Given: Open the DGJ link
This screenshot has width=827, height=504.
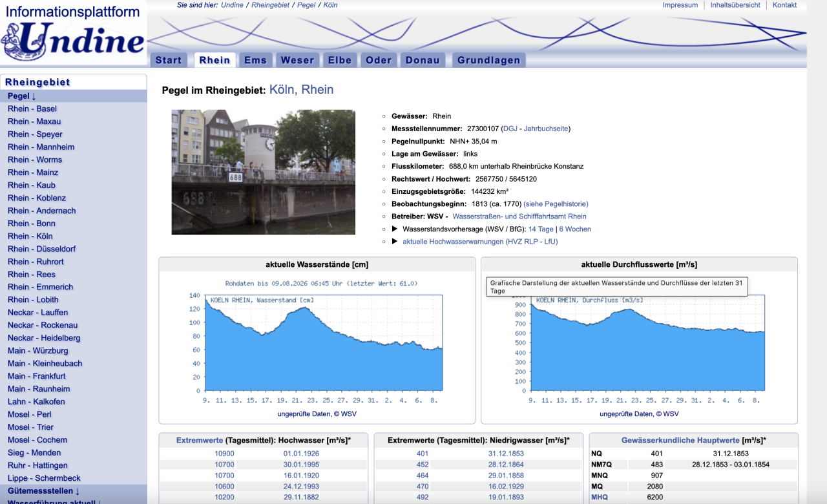Looking at the screenshot, I should (510, 129).
